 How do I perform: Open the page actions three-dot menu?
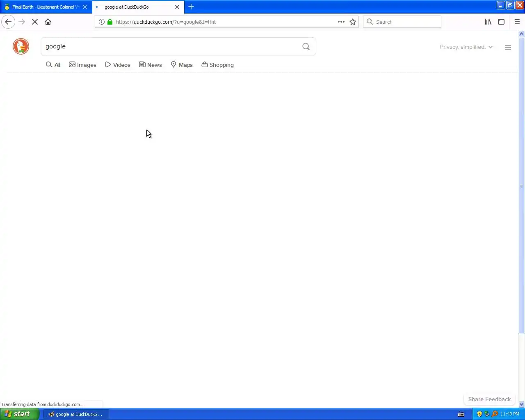pos(341,22)
